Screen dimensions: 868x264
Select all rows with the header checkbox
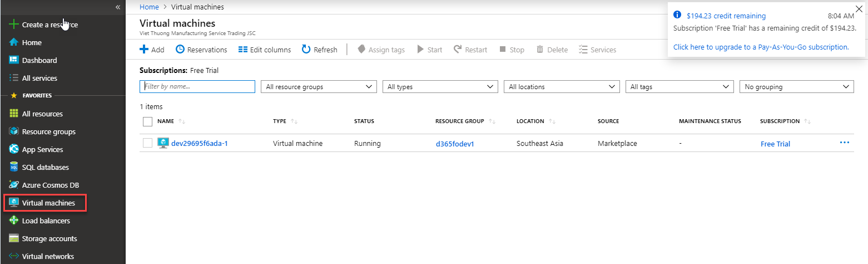[147, 121]
